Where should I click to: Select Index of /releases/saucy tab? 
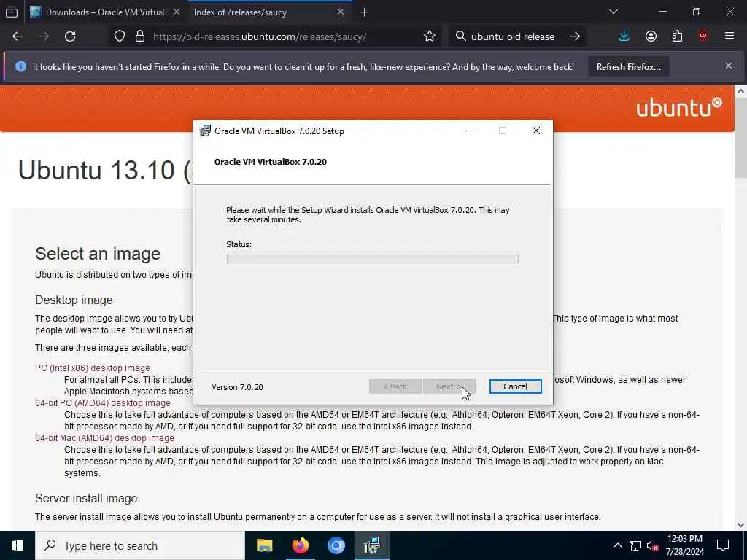tap(270, 12)
